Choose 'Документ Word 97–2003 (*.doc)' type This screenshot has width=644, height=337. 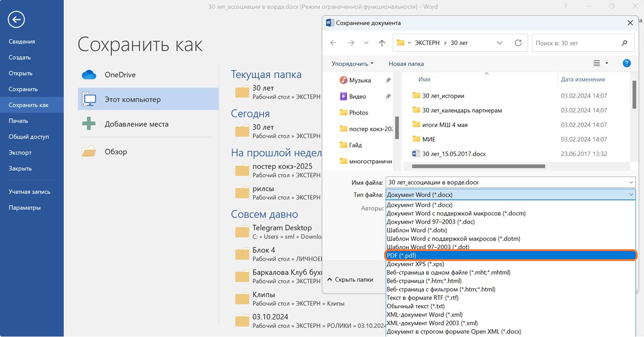click(x=510, y=221)
